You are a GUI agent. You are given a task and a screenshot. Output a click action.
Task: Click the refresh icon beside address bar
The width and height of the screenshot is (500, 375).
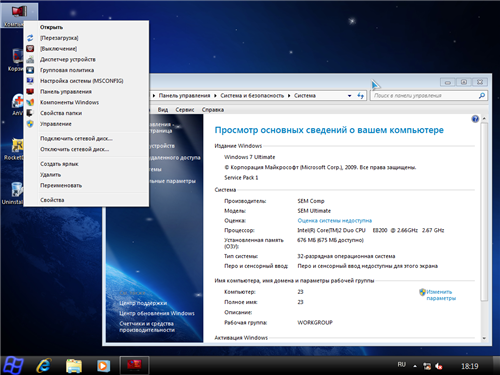tap(360, 96)
